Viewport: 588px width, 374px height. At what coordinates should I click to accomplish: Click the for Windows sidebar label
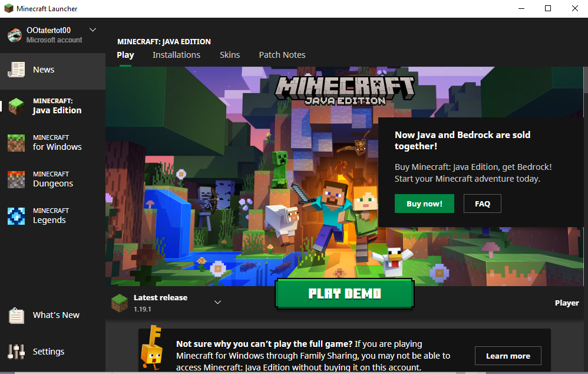57,143
